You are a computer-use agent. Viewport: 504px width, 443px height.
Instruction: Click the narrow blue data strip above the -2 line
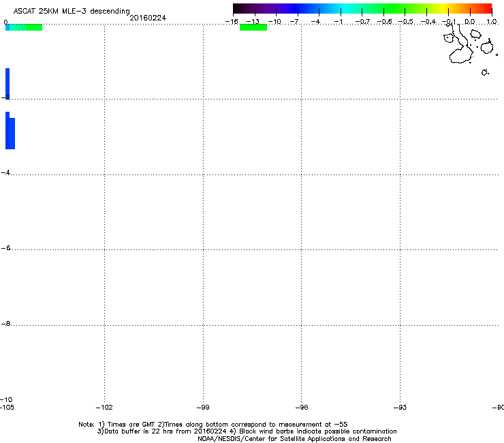coord(7,83)
